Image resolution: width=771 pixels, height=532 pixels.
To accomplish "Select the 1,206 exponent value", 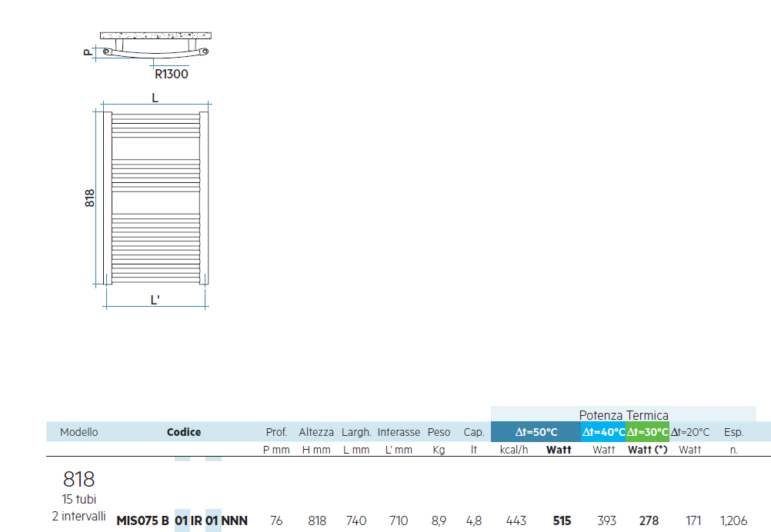I will [733, 520].
